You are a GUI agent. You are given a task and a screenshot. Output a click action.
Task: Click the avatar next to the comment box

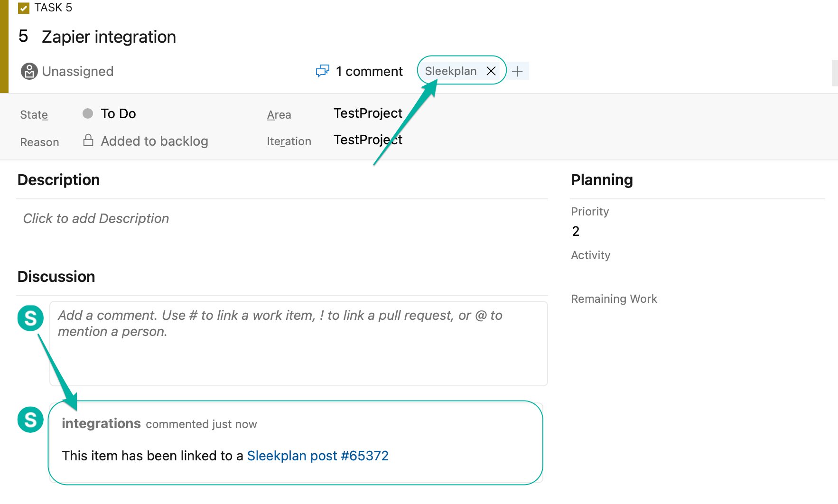coord(30,318)
